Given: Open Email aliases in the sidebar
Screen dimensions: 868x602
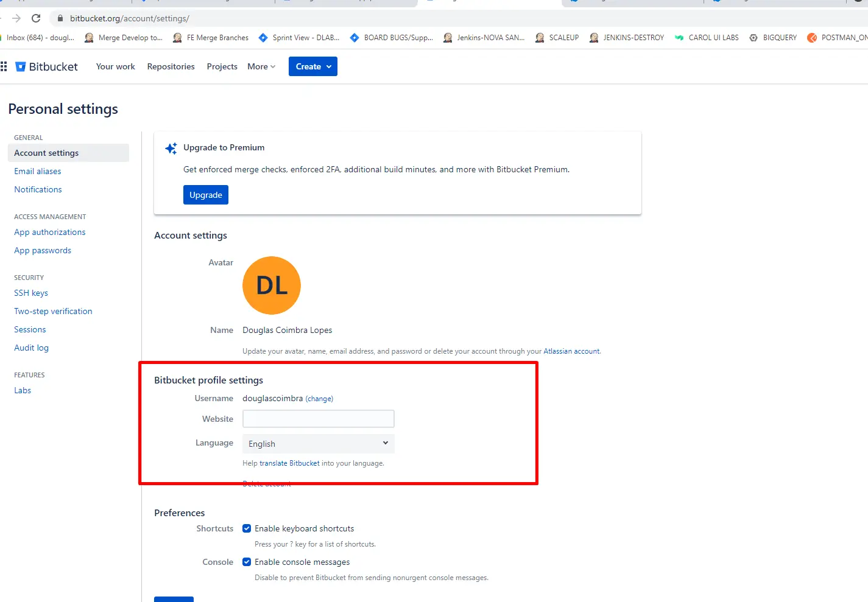Looking at the screenshot, I should 38,171.
